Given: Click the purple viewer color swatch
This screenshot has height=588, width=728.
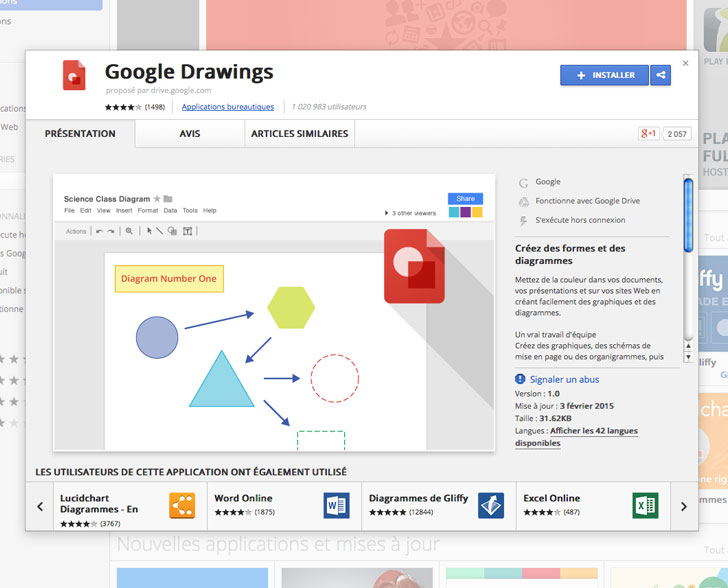Looking at the screenshot, I should pyautogui.click(x=465, y=212).
